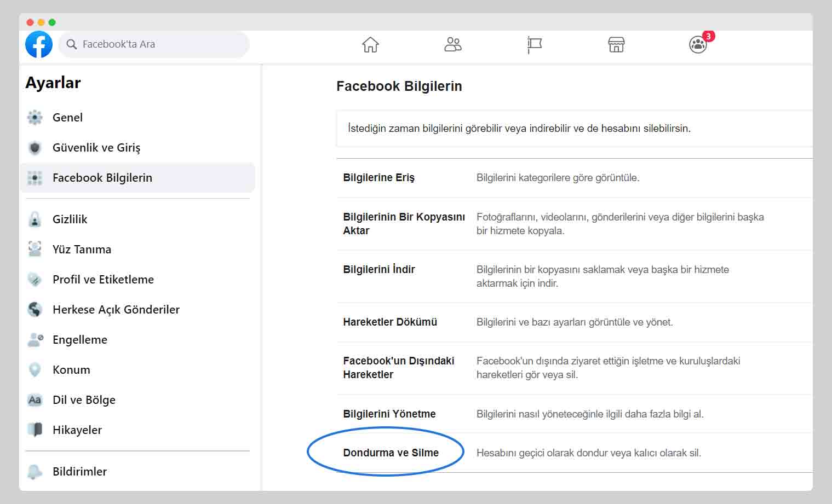Click the red close window button
Screen dimensions: 832x504
30,22
